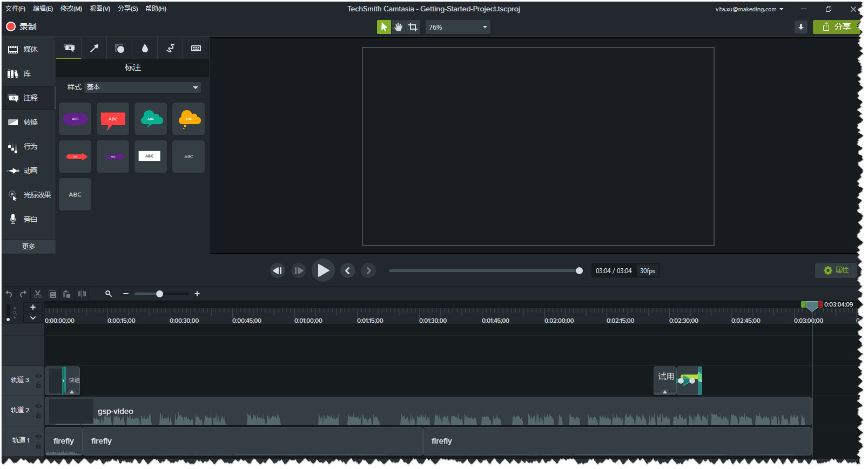Click the timeline zoom slider handle
The width and height of the screenshot is (868, 469).
coord(159,294)
